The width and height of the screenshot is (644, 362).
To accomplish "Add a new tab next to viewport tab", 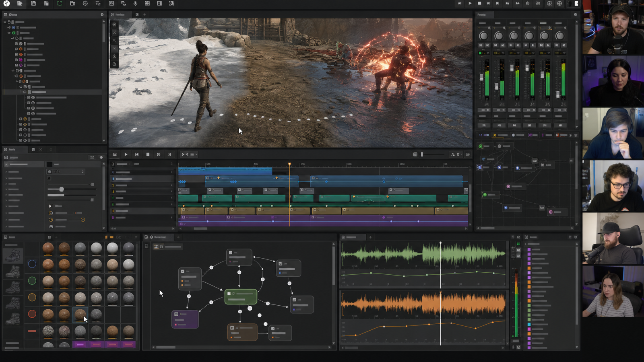I will pos(144,14).
